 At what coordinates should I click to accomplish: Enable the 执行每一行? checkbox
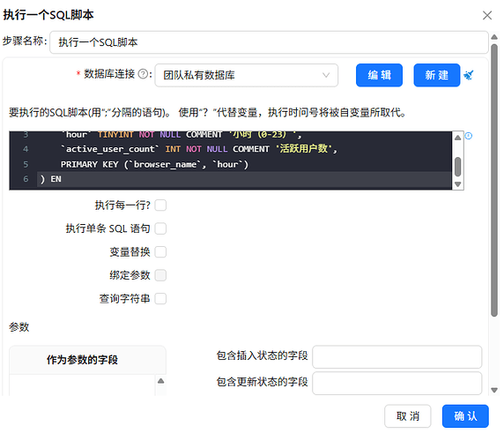160,206
